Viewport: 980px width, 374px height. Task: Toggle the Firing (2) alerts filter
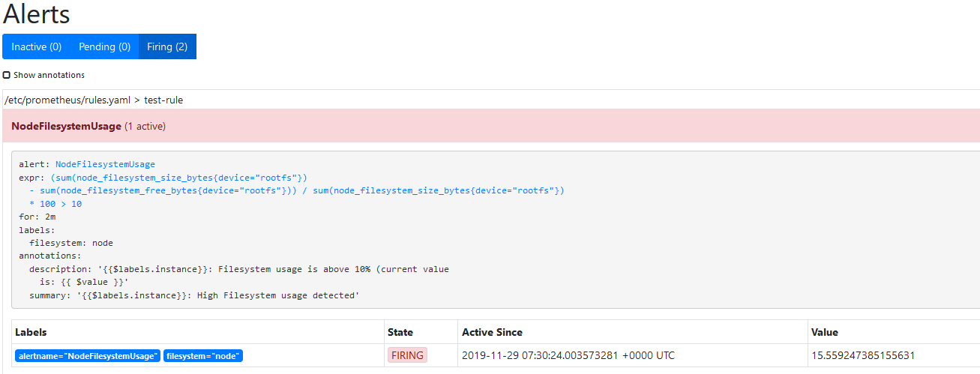coord(167,46)
